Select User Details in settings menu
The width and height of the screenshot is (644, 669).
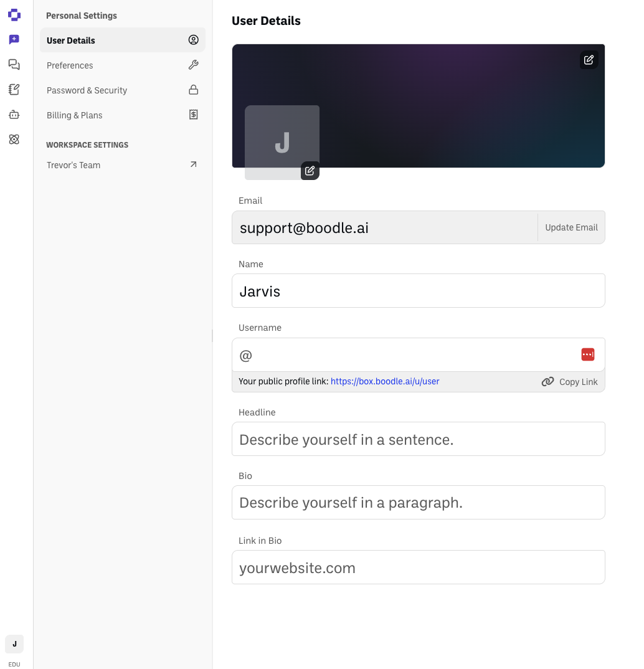[123, 40]
